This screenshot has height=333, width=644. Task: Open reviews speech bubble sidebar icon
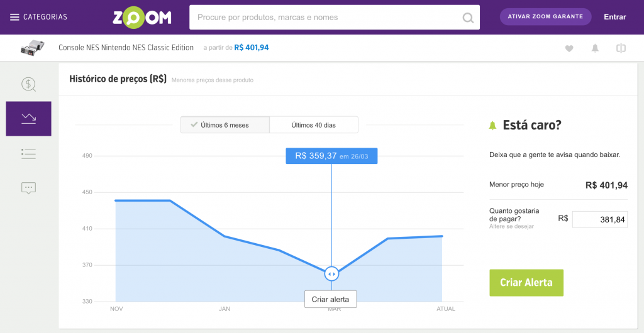[28, 188]
